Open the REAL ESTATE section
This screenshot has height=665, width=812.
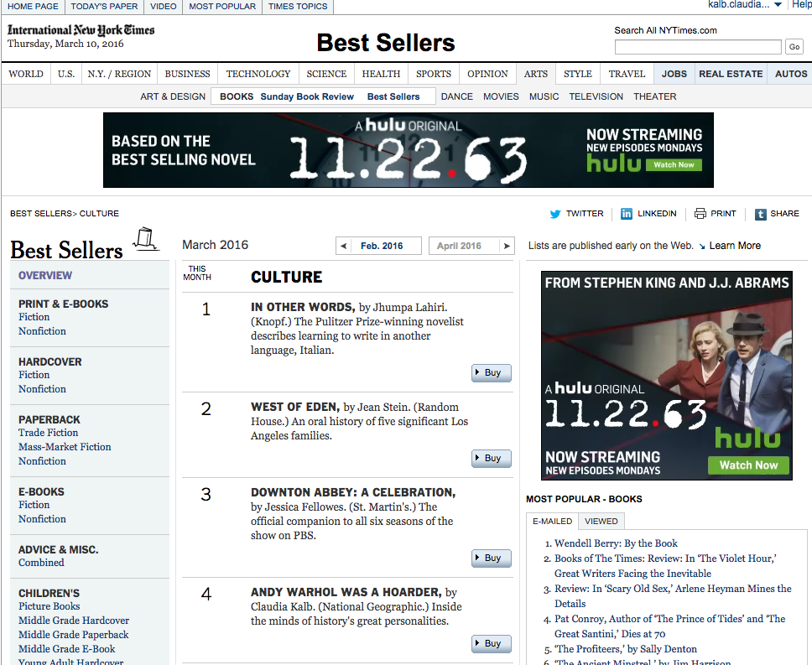click(x=731, y=74)
